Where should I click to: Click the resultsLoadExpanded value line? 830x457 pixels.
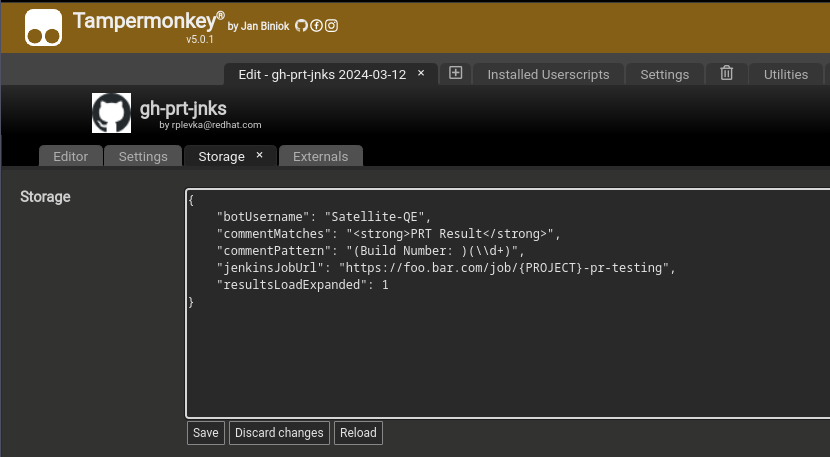coord(303,284)
